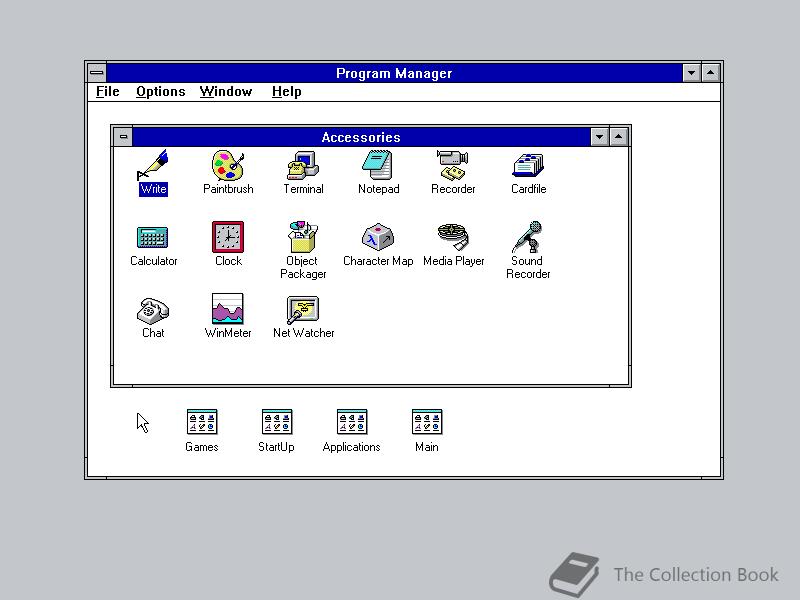Click the highlighted "Write" label

[153, 189]
